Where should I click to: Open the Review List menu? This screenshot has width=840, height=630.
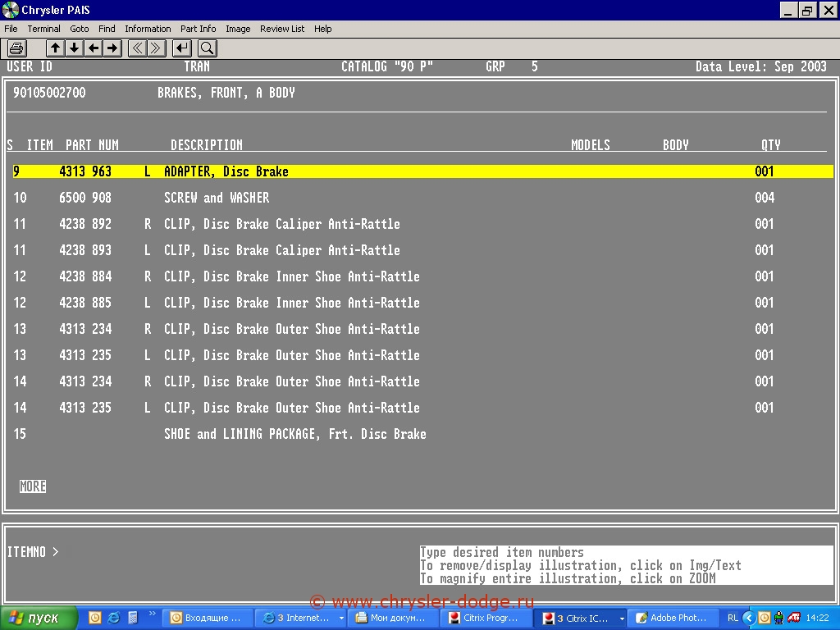281,29
